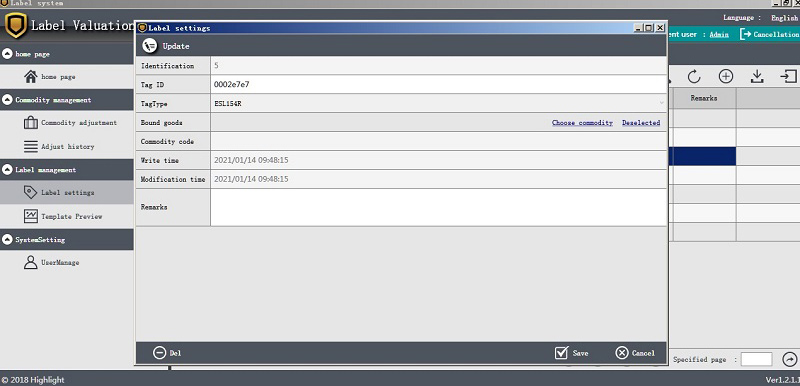Screen dimensions: 800x386
Task: Click into the Remarks text box
Action: [x=438, y=207]
